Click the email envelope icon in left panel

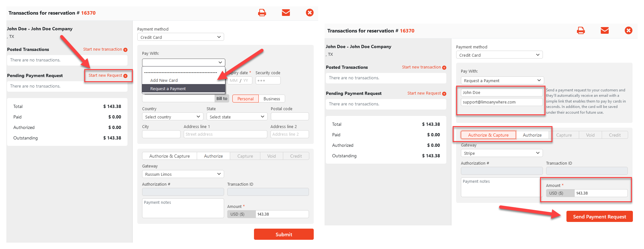coord(286,13)
